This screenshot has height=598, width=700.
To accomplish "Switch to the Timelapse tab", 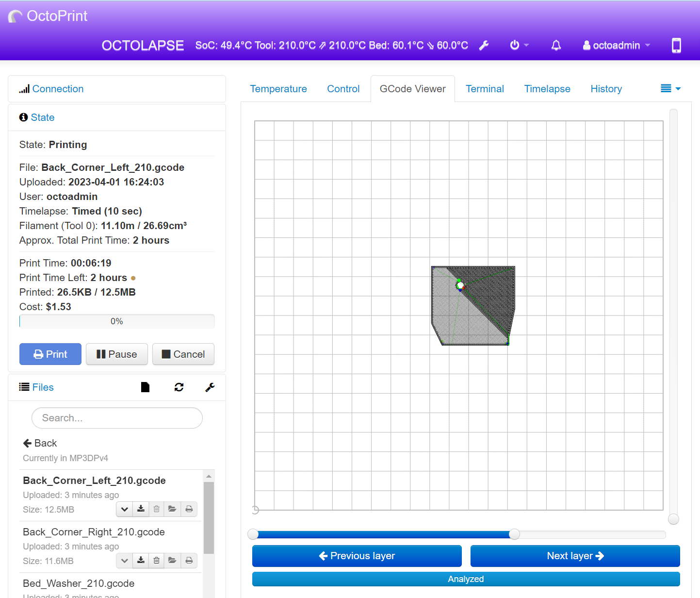I will (547, 89).
